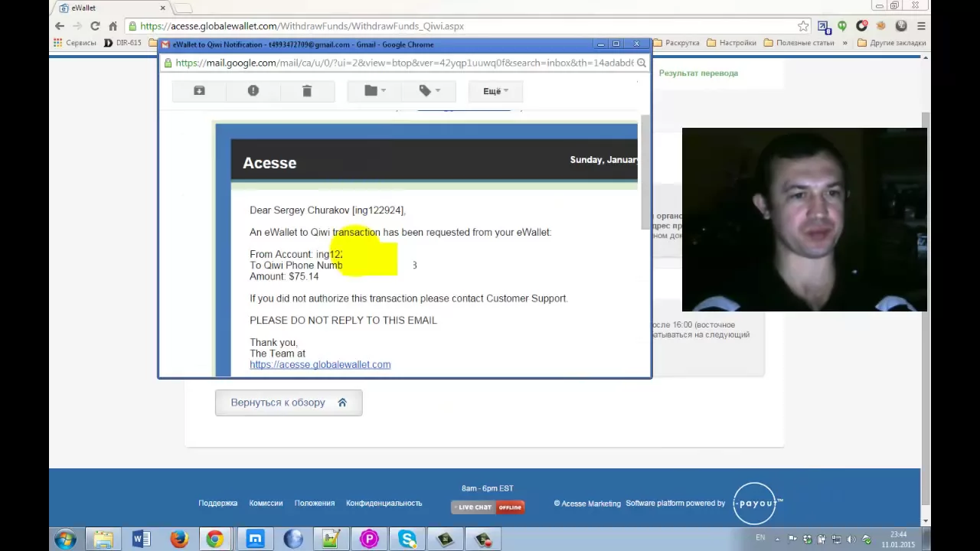Screen dimensions: 980x551
Task: Open the Chrome hamburger menu
Action: [921, 26]
